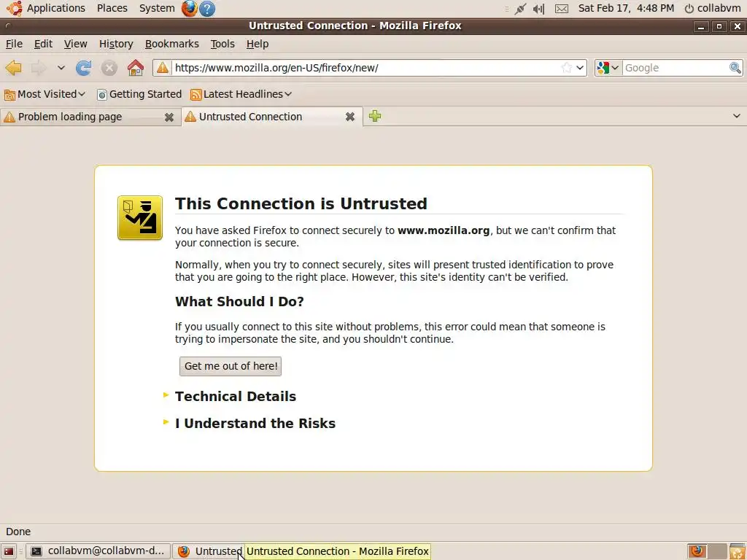This screenshot has height=560, width=747.
Task: Click the bold www.mozilla.org text
Action: click(444, 230)
